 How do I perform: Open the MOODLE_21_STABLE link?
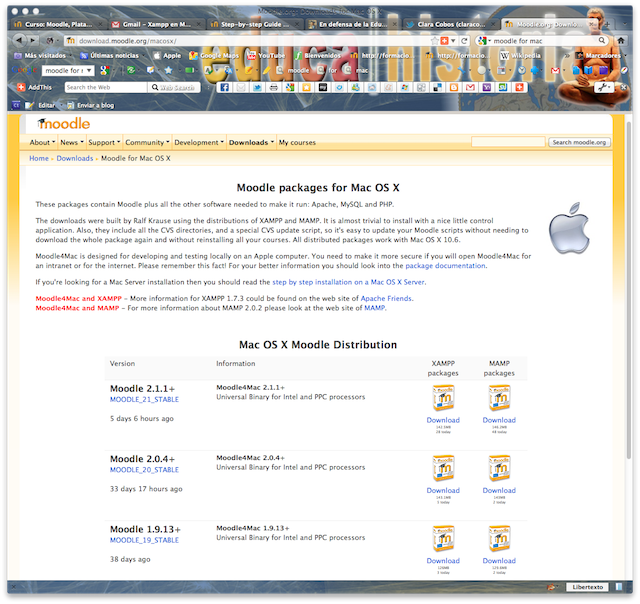[144, 399]
